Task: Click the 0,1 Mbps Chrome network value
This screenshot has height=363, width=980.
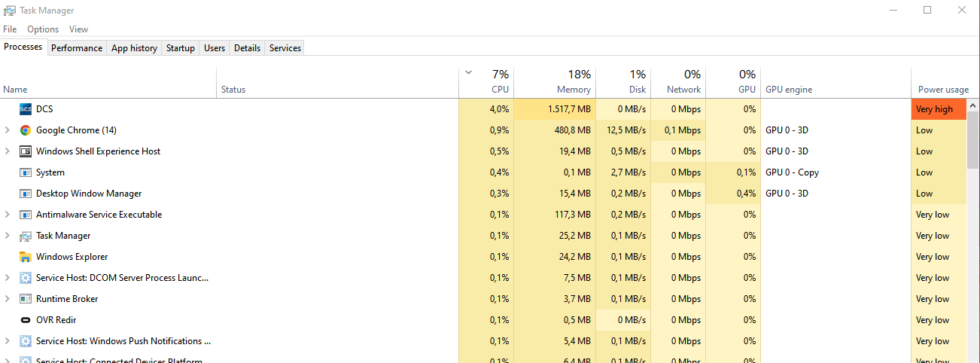Action: pyautogui.click(x=684, y=130)
